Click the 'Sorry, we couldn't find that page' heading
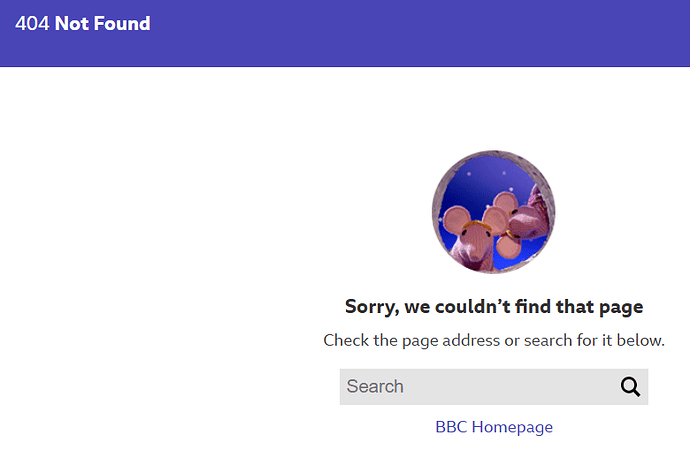This screenshot has width=690, height=458. click(x=494, y=307)
